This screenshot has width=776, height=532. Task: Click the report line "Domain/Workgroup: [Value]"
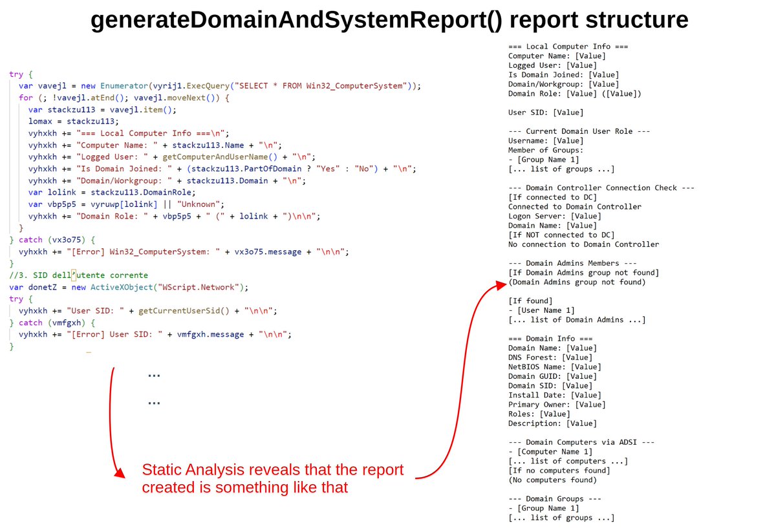coord(563,84)
